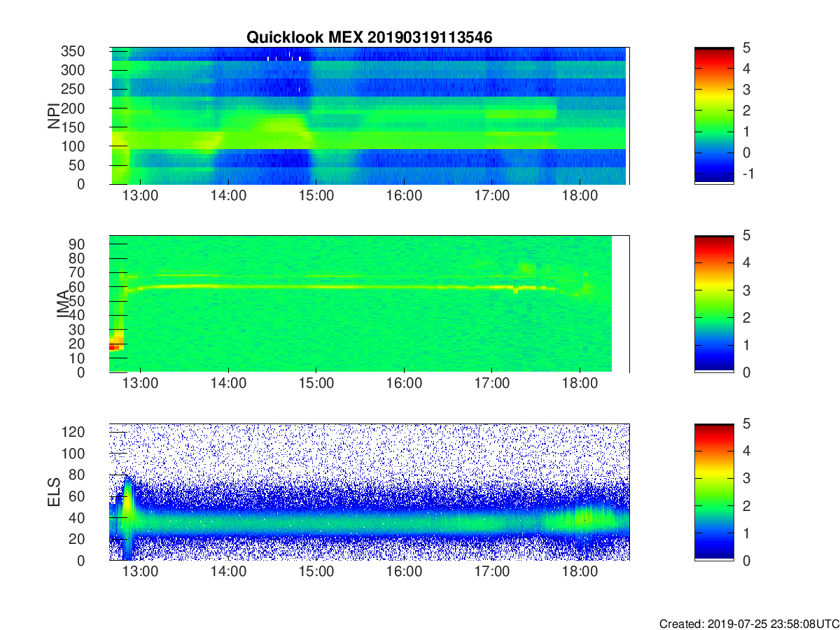This screenshot has height=630, width=840.
Task: Click the IMA panel's color scale bar
Action: click(x=714, y=304)
